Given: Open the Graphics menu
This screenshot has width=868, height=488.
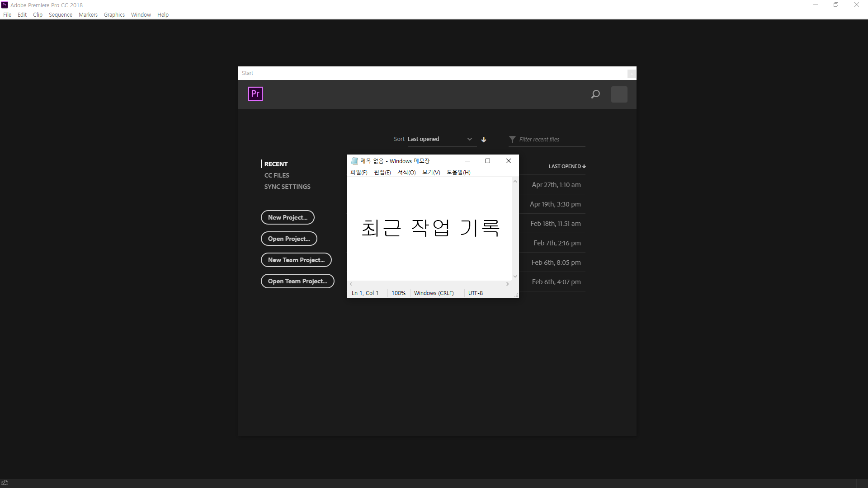Looking at the screenshot, I should coord(114,15).
